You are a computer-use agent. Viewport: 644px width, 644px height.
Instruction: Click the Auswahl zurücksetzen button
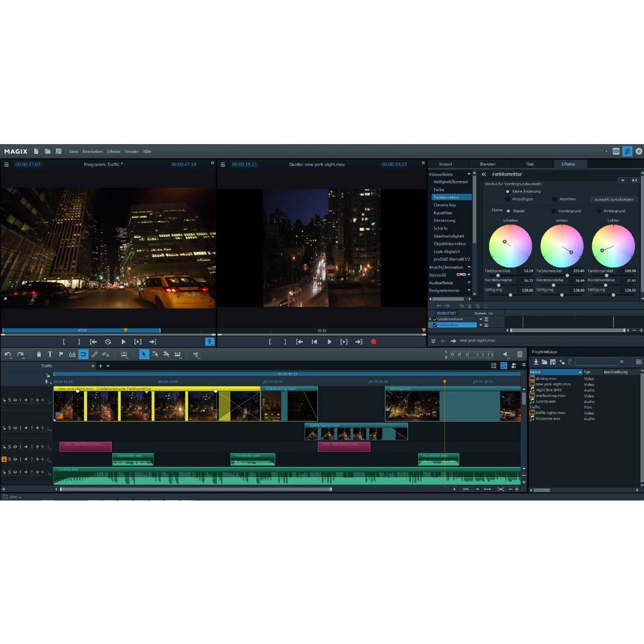click(x=614, y=199)
